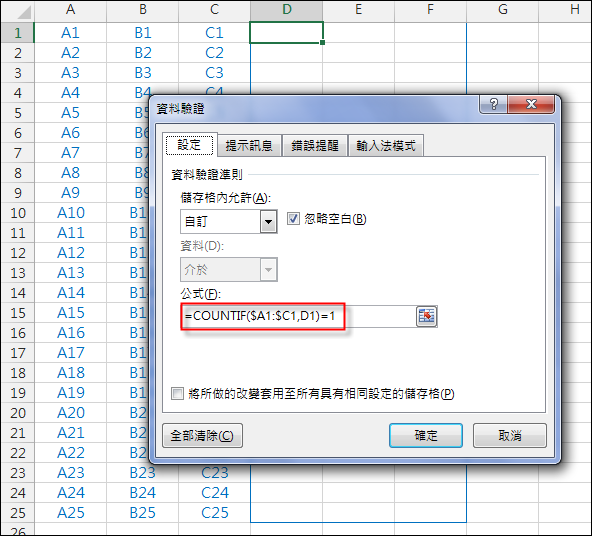592x536 pixels.
Task: Click cell containing A13
Action: (70, 273)
